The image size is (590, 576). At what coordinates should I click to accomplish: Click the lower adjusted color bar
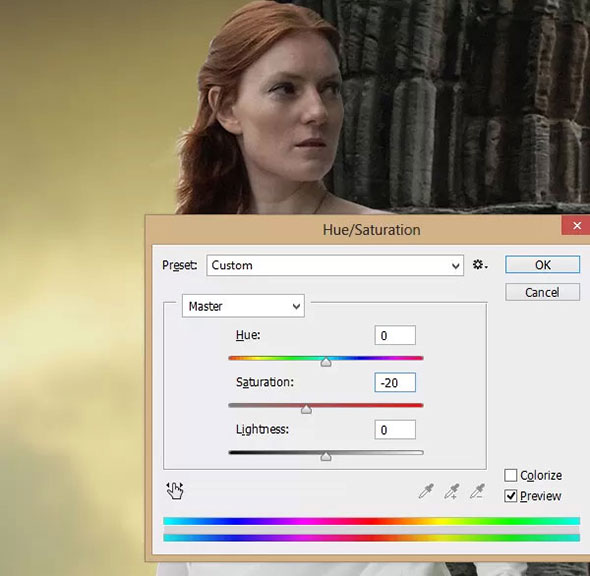click(x=371, y=538)
